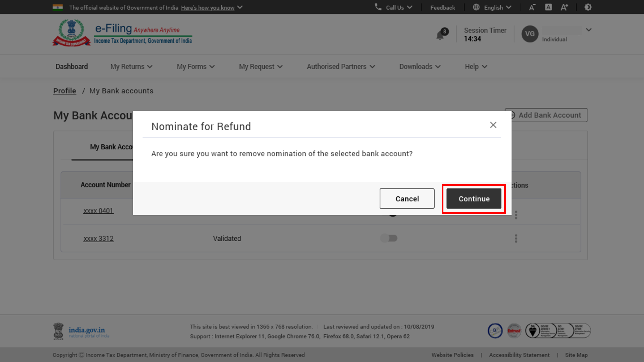Screen dimensions: 644x362
Task: Open the My Returns menu
Action: click(x=131, y=67)
